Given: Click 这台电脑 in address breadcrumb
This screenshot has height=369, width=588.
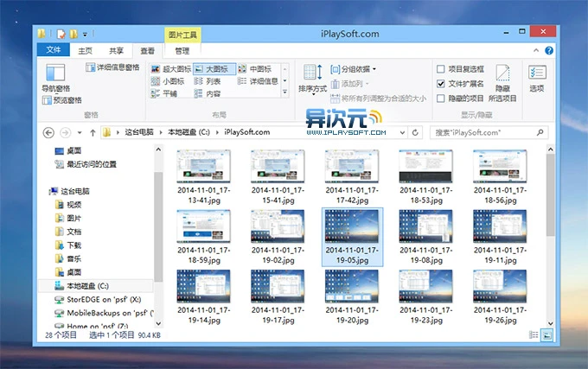Looking at the screenshot, I should coord(139,132).
